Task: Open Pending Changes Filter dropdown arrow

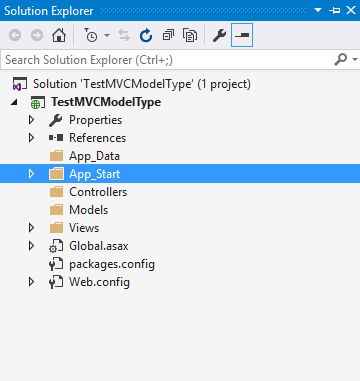Action: [x=107, y=35]
